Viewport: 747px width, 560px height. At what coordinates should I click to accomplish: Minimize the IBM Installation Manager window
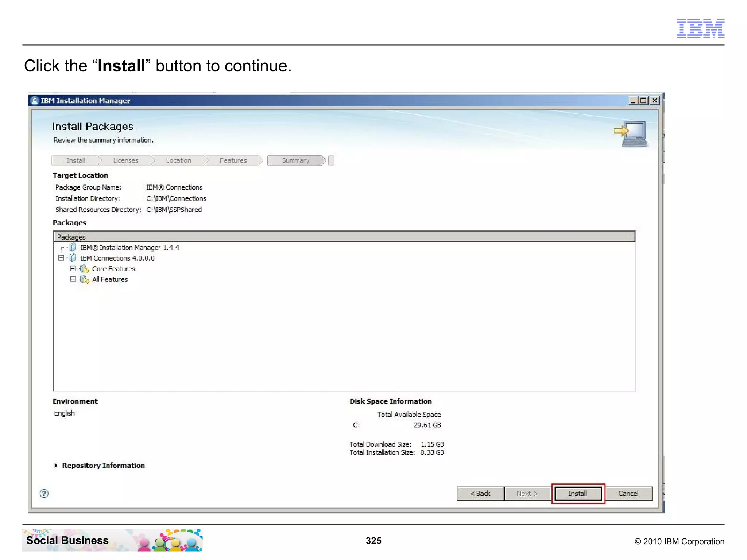tap(633, 101)
